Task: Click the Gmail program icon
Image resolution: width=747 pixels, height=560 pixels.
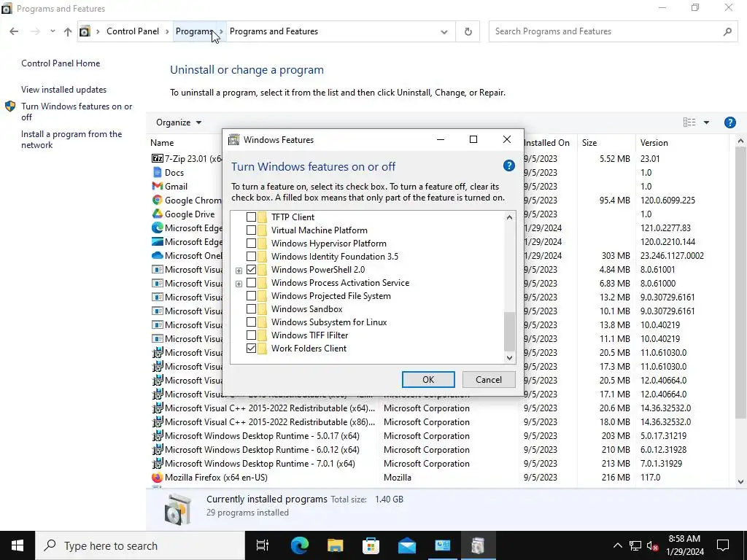Action: (x=158, y=186)
